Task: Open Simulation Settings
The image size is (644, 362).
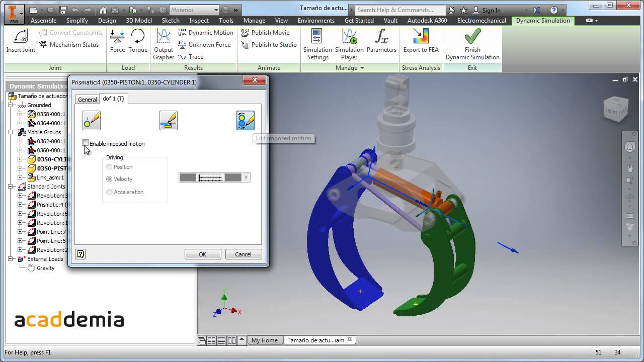Action: coord(317,44)
